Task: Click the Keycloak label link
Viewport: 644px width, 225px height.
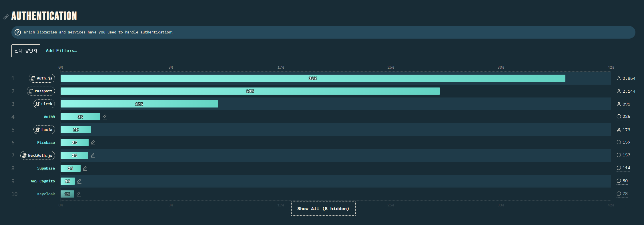Action: [46, 194]
